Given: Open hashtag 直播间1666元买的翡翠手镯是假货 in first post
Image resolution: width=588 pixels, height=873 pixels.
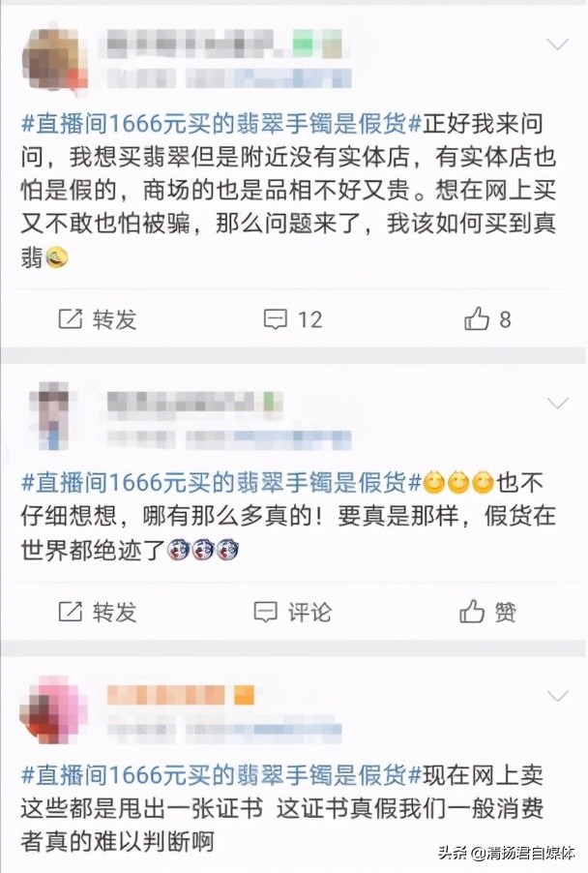Looking at the screenshot, I should coord(221,124).
